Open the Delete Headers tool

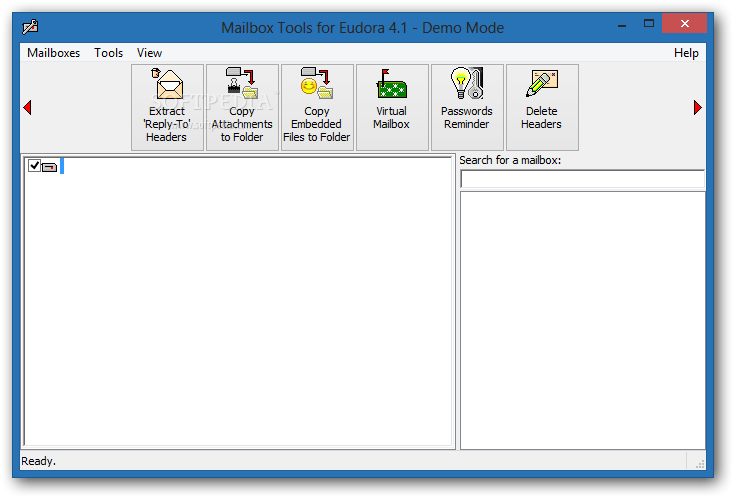click(542, 107)
